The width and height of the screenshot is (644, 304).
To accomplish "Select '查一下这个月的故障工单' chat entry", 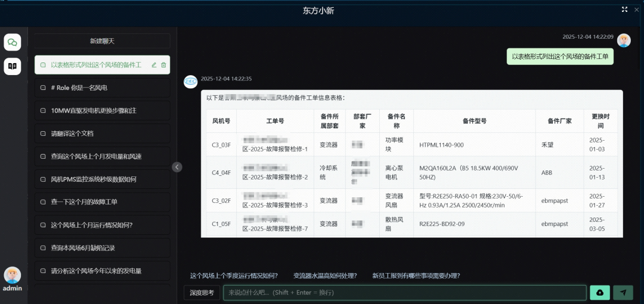I will point(102,202).
